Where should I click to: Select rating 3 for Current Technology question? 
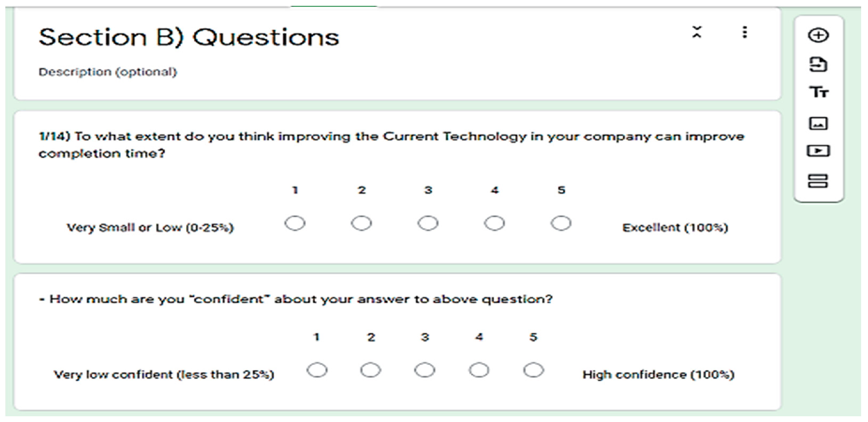click(x=428, y=224)
